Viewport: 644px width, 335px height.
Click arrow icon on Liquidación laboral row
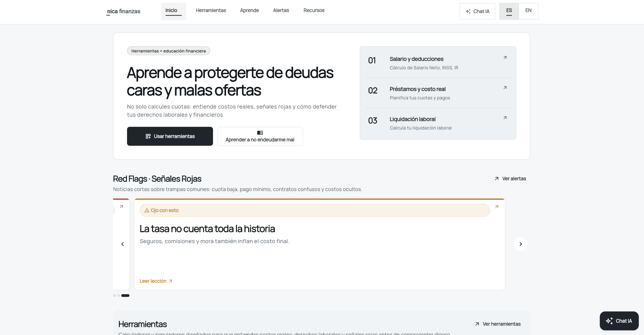[x=505, y=118]
